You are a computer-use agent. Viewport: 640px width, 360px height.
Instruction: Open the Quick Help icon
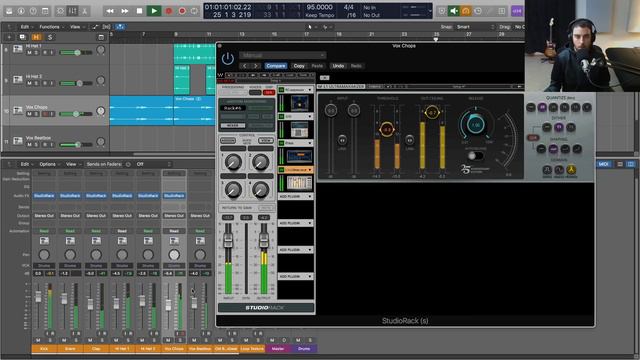point(33,11)
